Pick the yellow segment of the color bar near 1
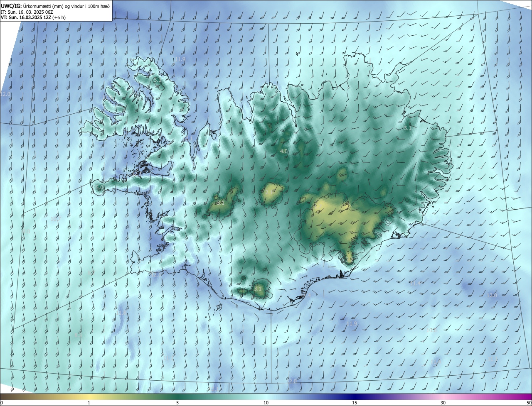The width and height of the screenshot is (532, 406). [89, 397]
